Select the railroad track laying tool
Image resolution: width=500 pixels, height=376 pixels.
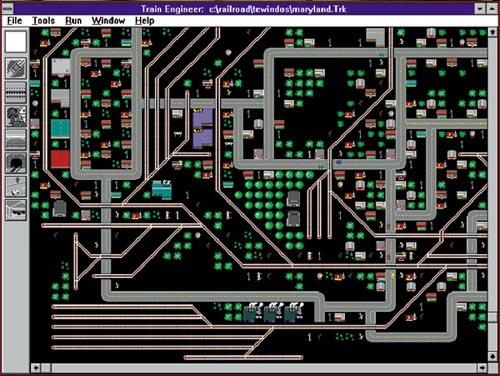click(x=16, y=68)
